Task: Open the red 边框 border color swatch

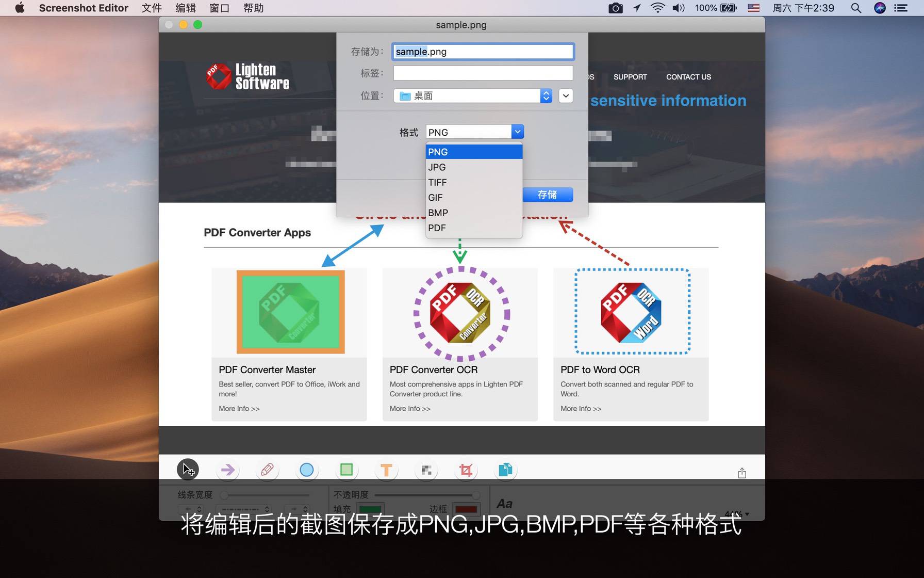Action: tap(466, 509)
